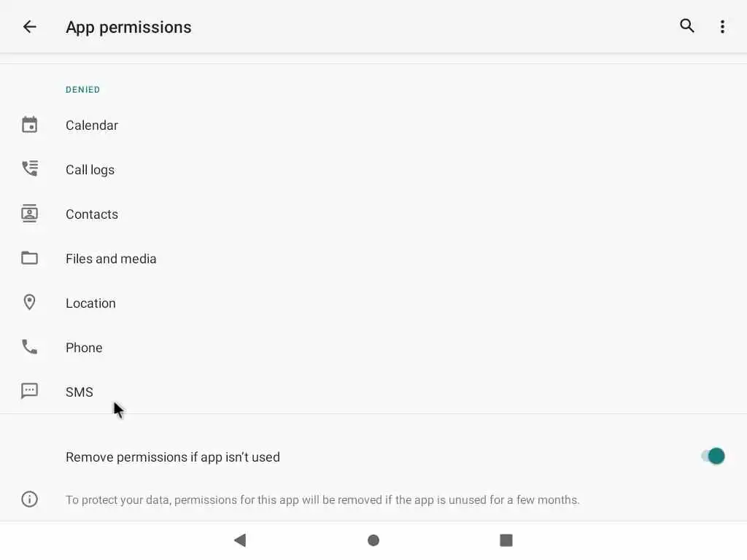Open the three-dot overflow menu
This screenshot has width=747, height=560.
(722, 27)
